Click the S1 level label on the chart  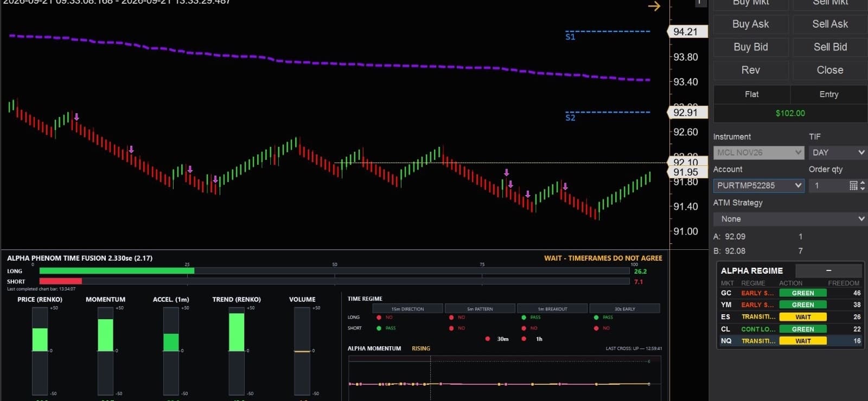[x=570, y=37]
